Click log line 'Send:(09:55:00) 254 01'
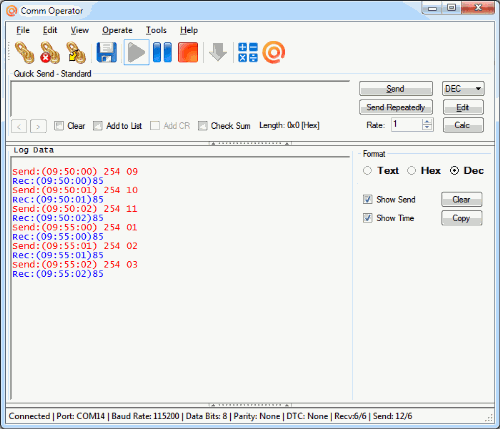 click(x=75, y=227)
